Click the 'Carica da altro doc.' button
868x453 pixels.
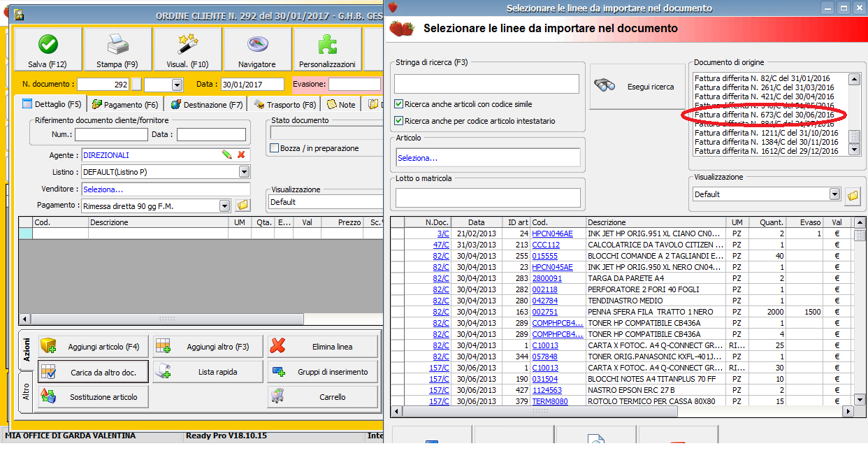pos(94,372)
